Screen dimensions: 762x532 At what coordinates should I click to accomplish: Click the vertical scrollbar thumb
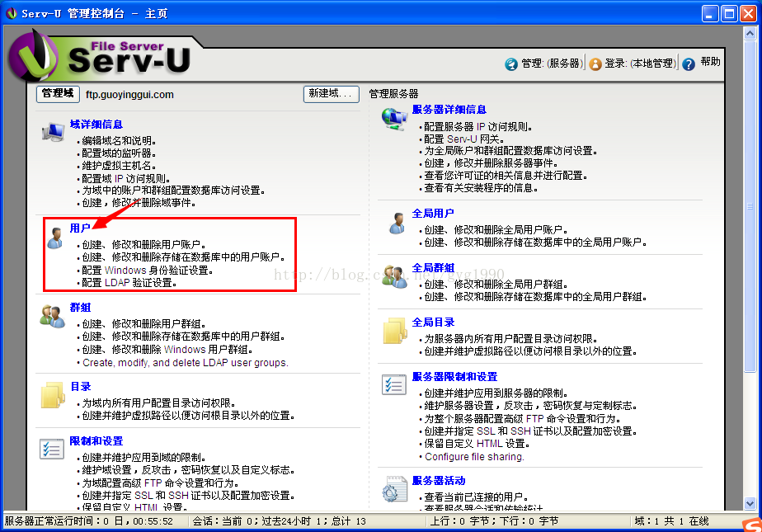(x=750, y=206)
